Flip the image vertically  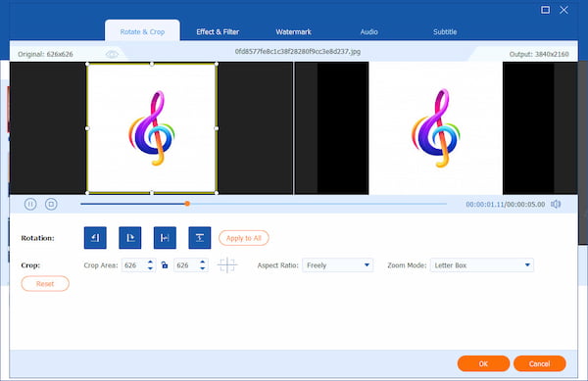coord(200,238)
